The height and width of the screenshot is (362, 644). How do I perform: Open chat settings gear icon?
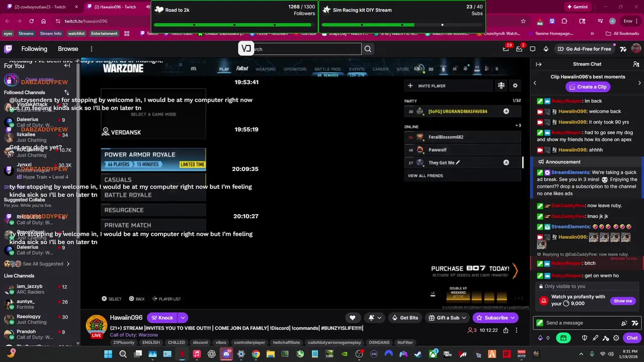click(616, 338)
